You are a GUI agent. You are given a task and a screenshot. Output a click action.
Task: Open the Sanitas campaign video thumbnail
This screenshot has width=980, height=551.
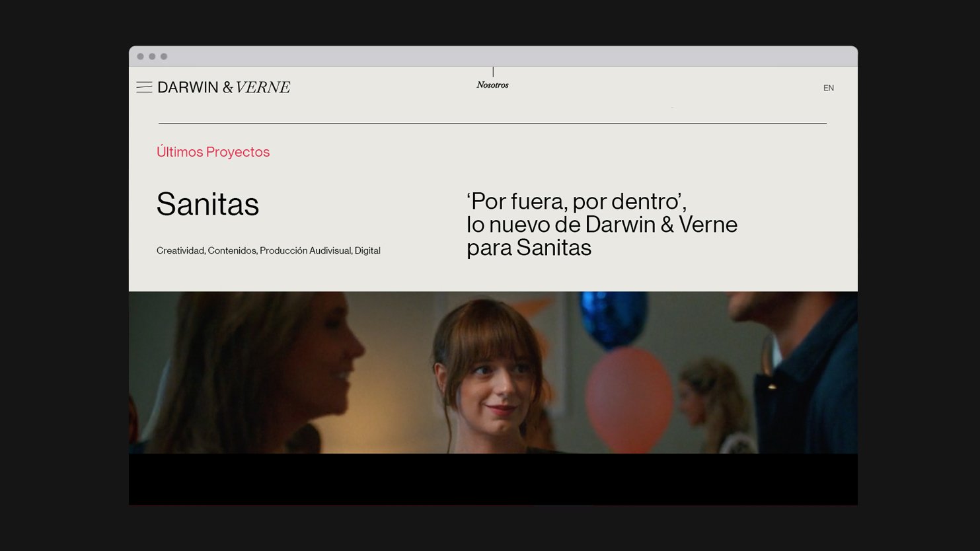pyautogui.click(x=493, y=373)
